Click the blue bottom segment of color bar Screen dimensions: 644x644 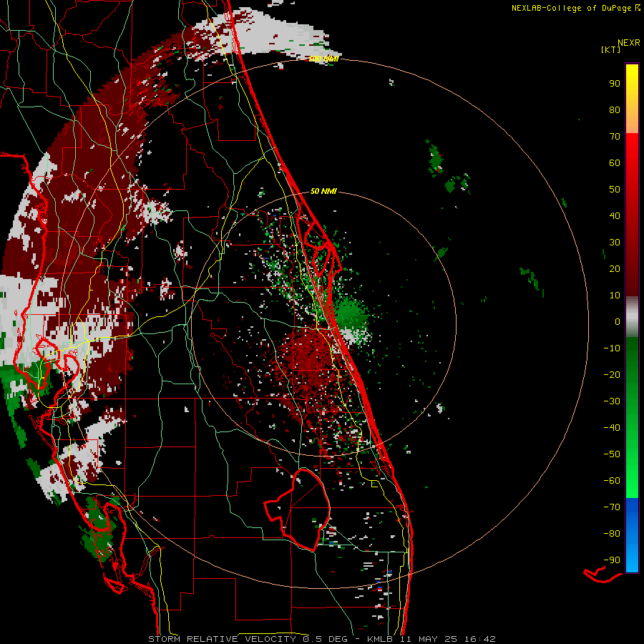coord(632,535)
